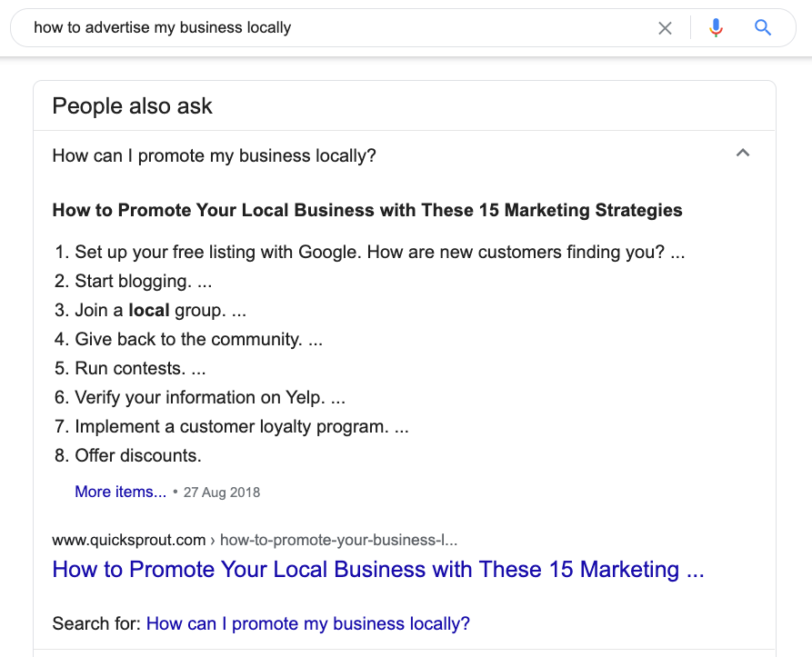Click the "How can I promote my business locally?" question row

coord(215,155)
